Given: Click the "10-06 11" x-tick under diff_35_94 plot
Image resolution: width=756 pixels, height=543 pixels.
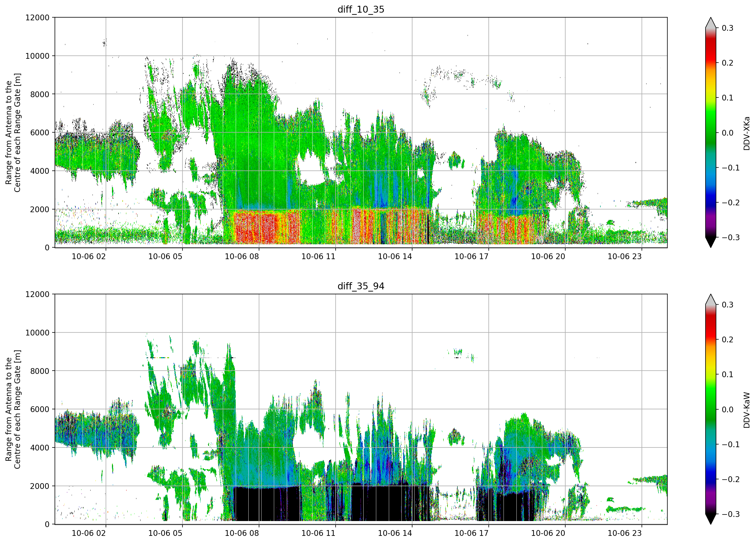Looking at the screenshot, I should coord(318,533).
